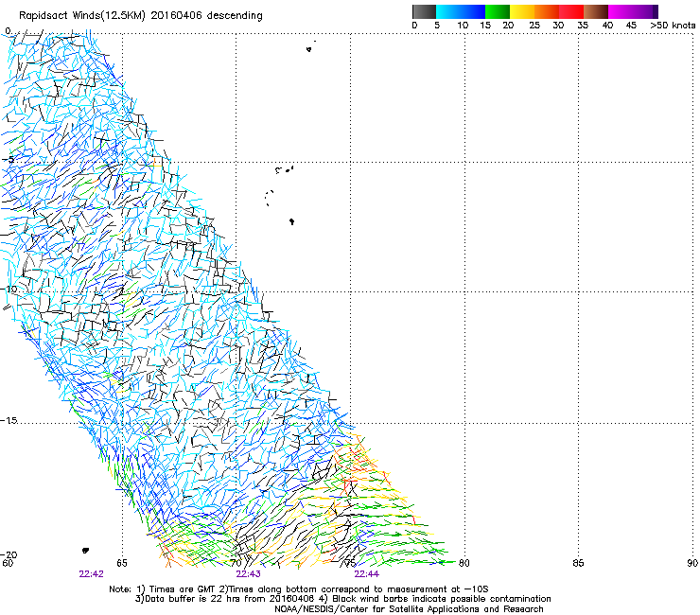Screen dimensions: 700x615
Task: Click the '25' label under the color bar
Action: 534,26
